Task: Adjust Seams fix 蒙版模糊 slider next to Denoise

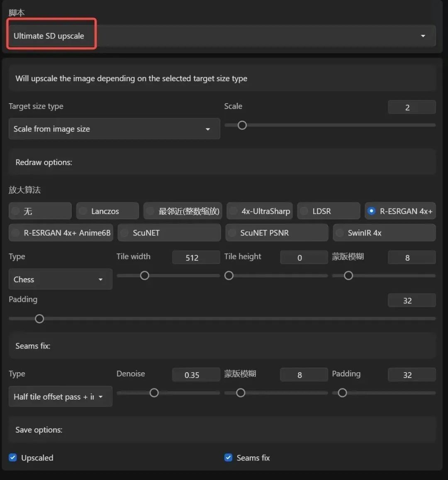Action: click(x=241, y=393)
